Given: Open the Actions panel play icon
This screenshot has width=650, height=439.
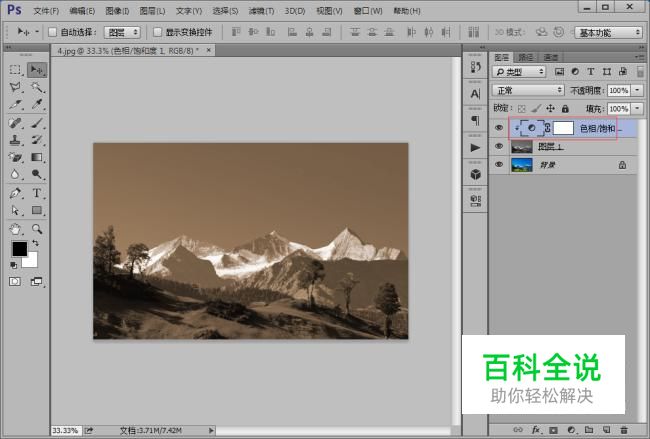Looking at the screenshot, I should (475, 148).
